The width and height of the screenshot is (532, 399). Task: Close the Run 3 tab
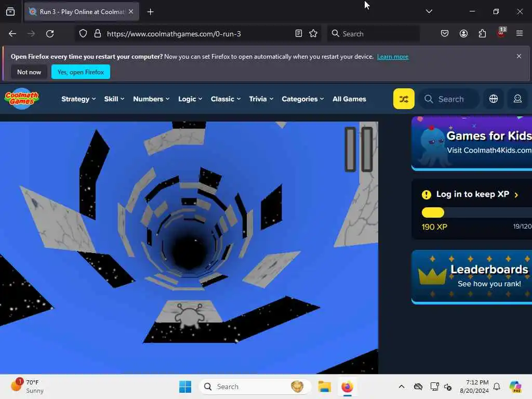(x=131, y=11)
